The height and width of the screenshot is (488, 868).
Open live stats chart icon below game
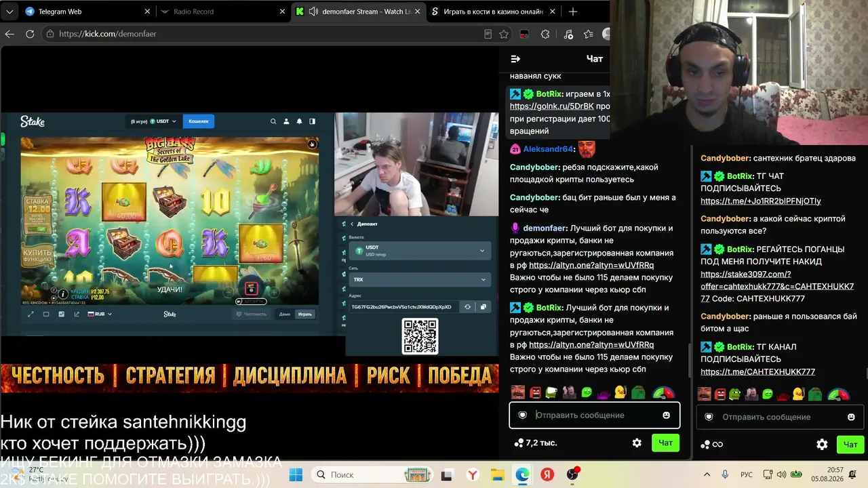62,314
